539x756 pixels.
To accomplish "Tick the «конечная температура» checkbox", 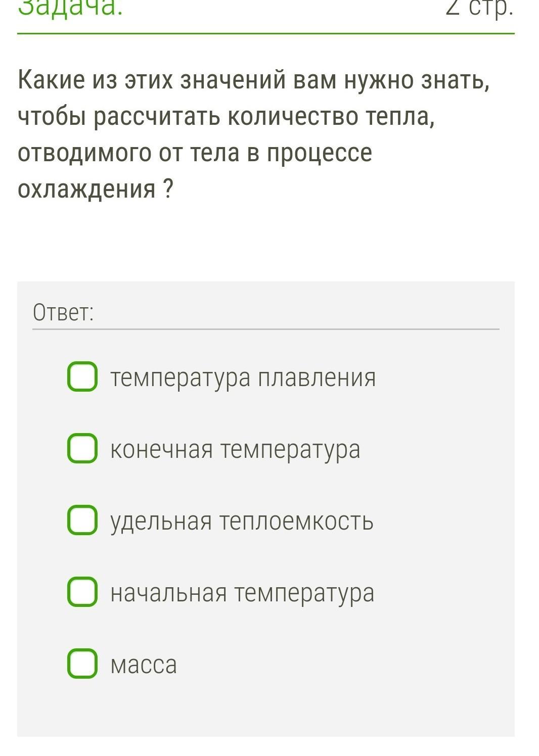I will (x=82, y=448).
